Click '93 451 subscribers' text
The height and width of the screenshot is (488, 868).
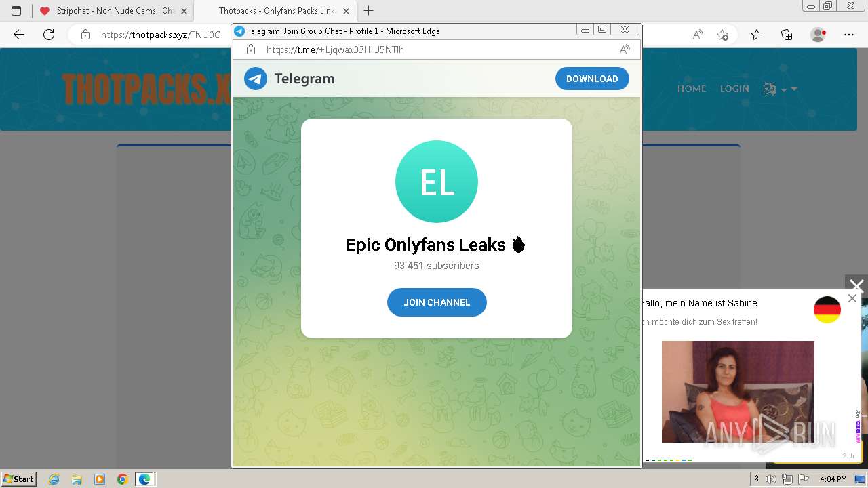tap(437, 266)
